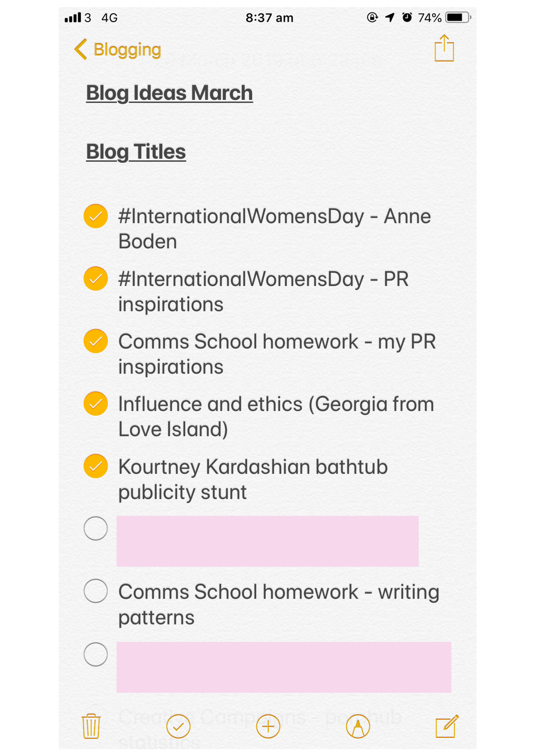
Task: Tap the clock time in status bar
Action: click(x=269, y=18)
